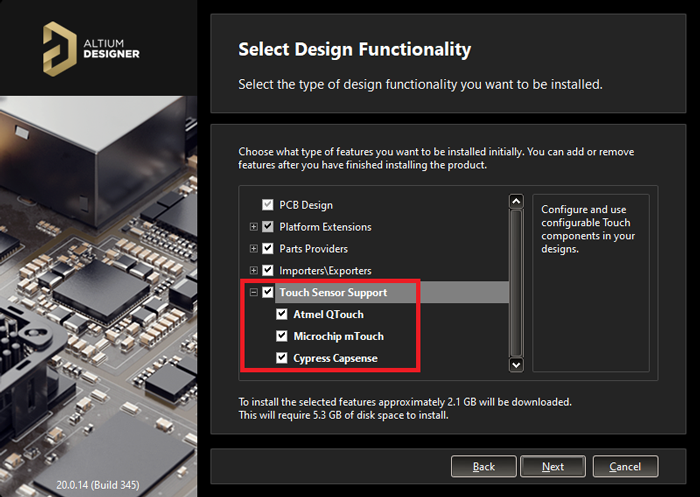Viewport: 700px width, 497px height.
Task: Uncheck the Touch Sensor Support checkbox
Action: click(268, 293)
